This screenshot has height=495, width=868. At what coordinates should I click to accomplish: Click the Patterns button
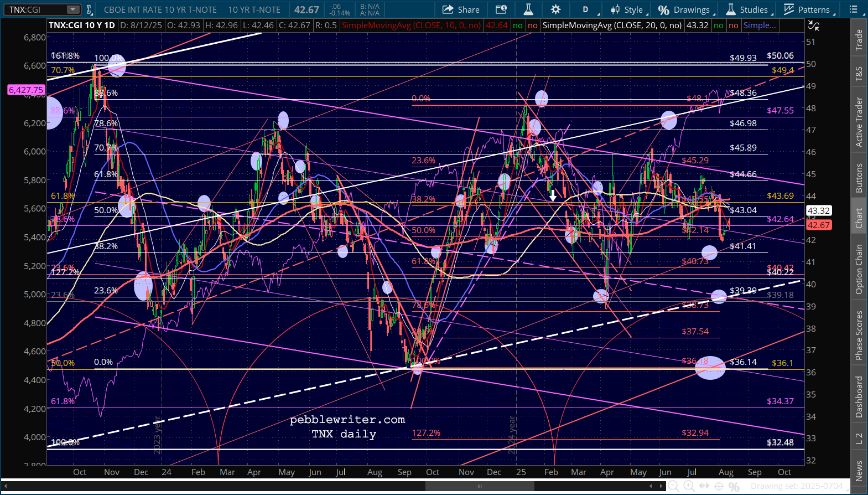pos(807,9)
